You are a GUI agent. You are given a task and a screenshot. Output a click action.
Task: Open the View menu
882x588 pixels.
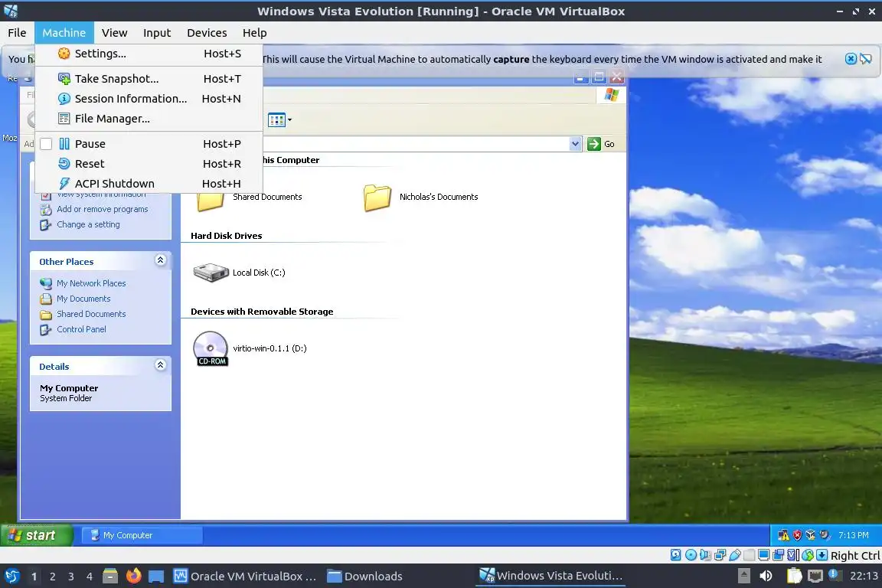[114, 33]
